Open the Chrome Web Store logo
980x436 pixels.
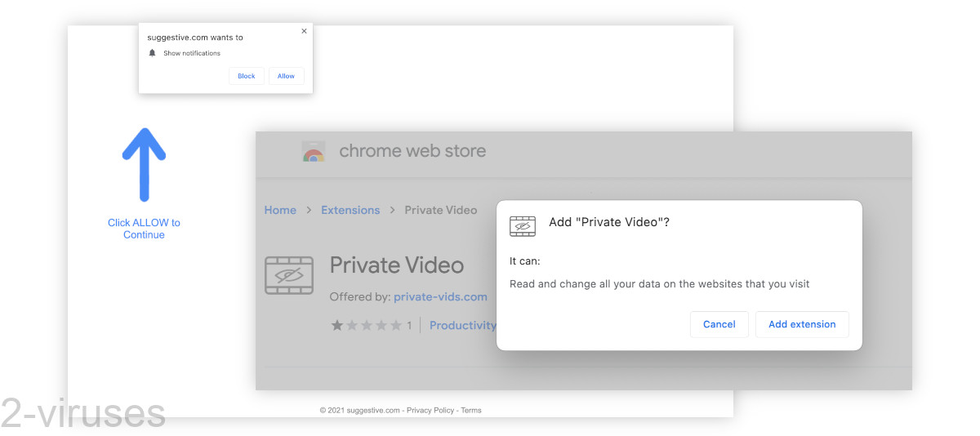(x=314, y=151)
